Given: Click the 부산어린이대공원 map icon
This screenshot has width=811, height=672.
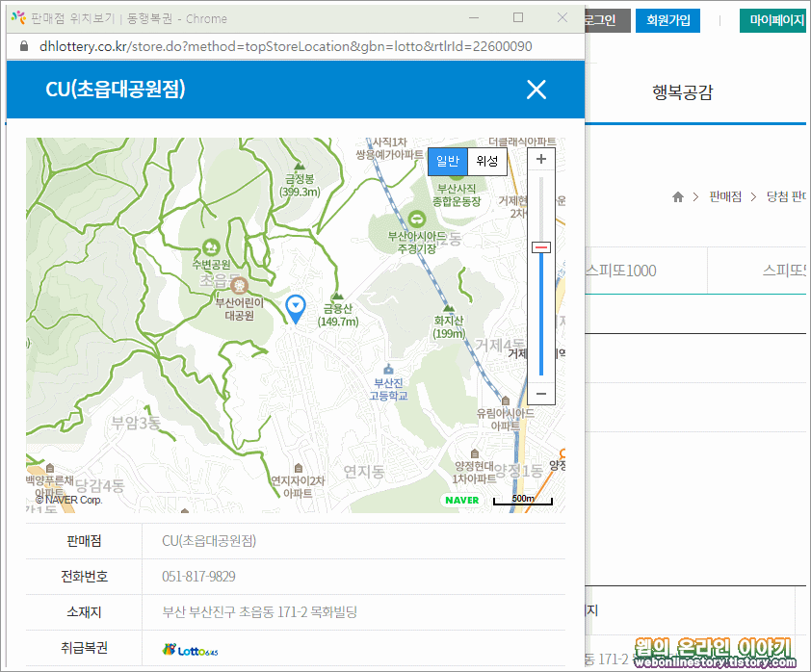Looking at the screenshot, I should (x=239, y=285).
